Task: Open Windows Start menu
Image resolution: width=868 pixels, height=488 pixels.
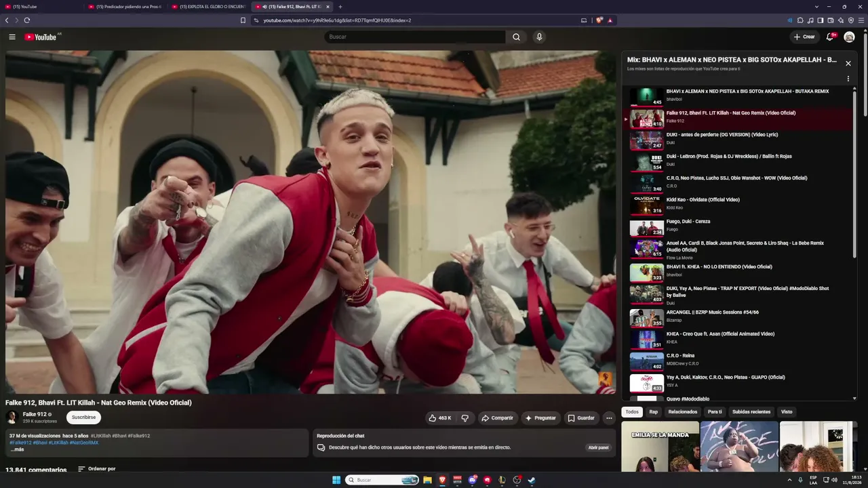Action: (336, 480)
